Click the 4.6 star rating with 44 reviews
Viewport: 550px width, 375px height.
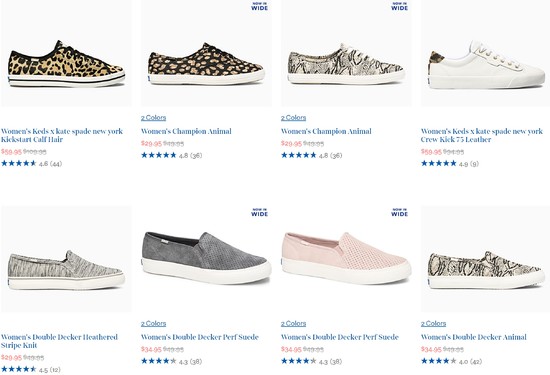click(x=31, y=163)
